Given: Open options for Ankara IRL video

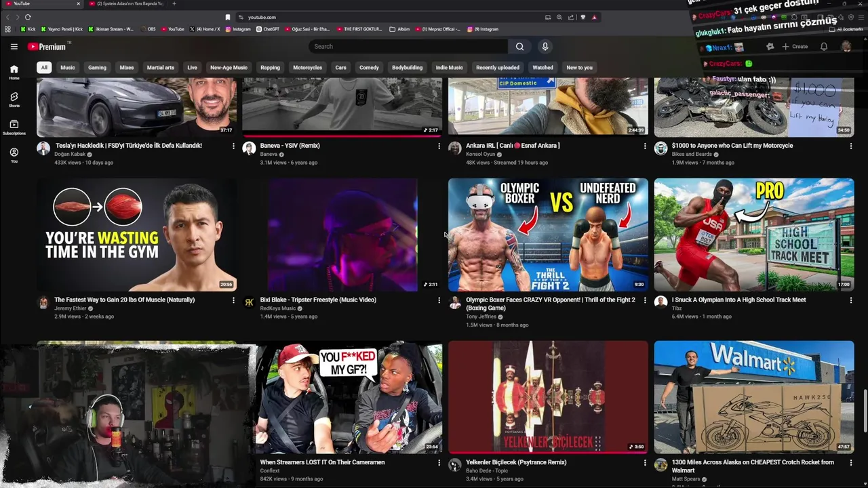Looking at the screenshot, I should [x=645, y=146].
